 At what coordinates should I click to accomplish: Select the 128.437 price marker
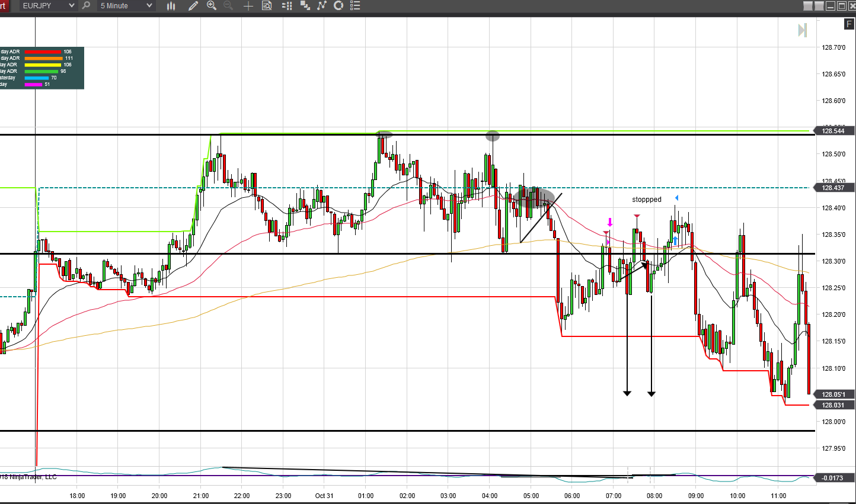[833, 188]
